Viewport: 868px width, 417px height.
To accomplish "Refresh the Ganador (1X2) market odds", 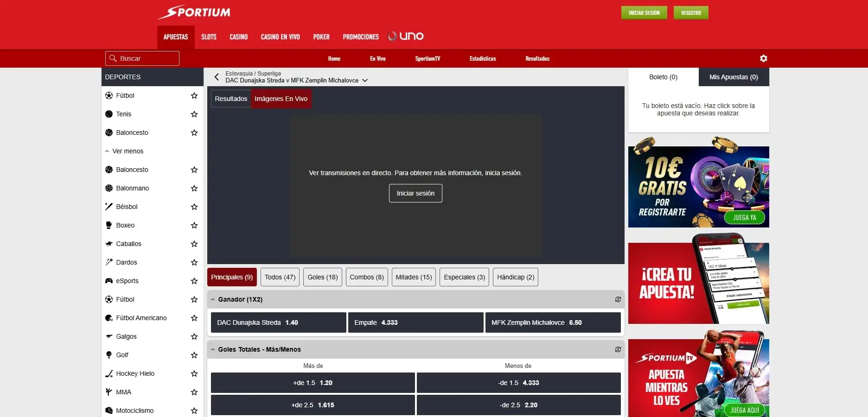I will pos(618,299).
